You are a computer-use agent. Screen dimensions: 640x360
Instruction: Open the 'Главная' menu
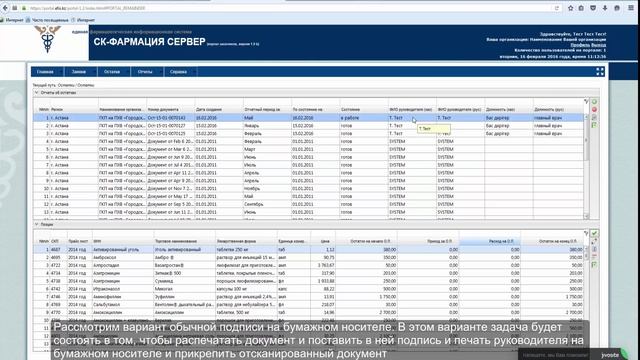click(45, 72)
